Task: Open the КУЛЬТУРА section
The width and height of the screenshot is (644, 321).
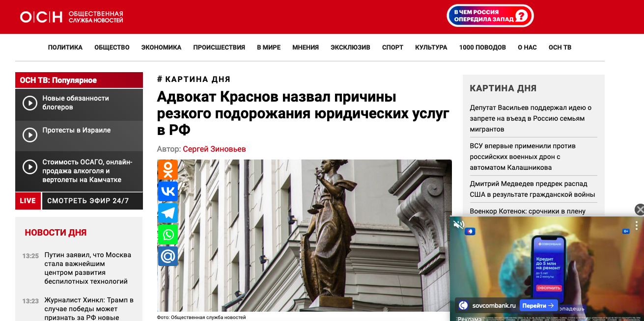Action: click(431, 48)
